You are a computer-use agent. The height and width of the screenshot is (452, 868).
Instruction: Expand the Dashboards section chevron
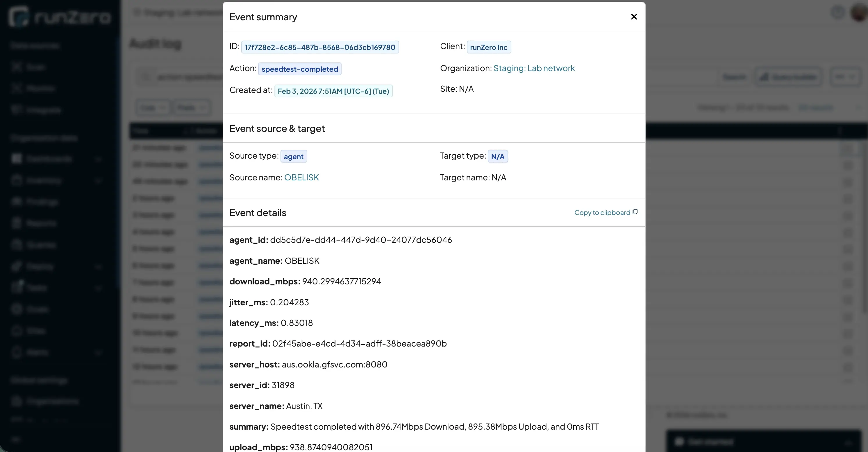[98, 159]
